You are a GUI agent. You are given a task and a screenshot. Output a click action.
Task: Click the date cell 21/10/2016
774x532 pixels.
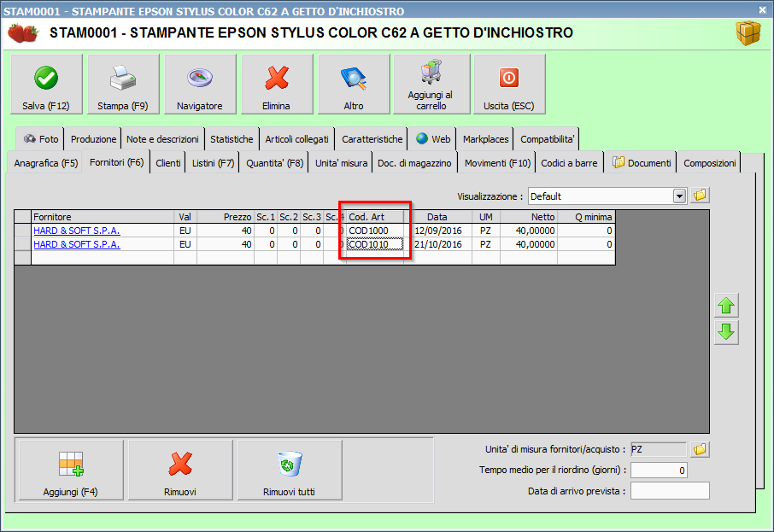[438, 244]
